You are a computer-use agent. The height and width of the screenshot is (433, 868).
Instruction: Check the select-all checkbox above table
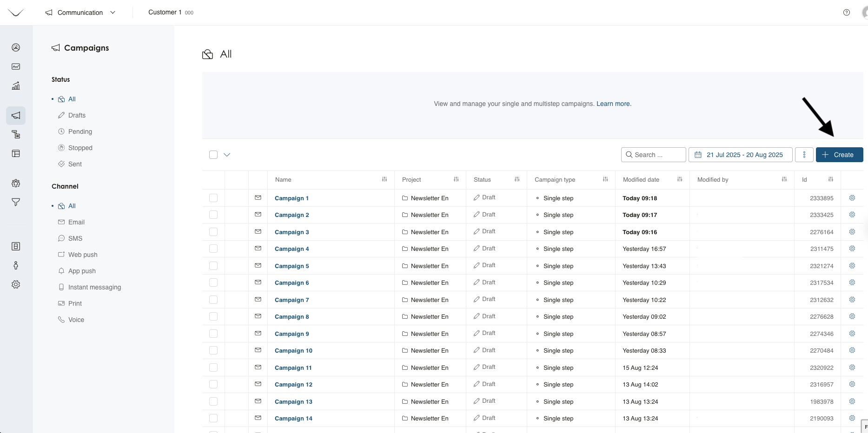(213, 155)
